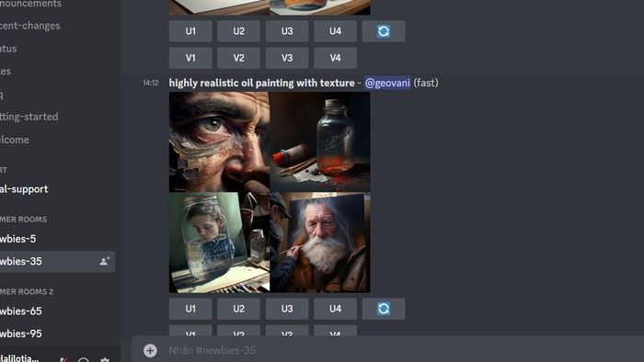This screenshot has height=362, width=644.
Task: Click the V2 variation button in the upper message
Action: tap(238, 58)
